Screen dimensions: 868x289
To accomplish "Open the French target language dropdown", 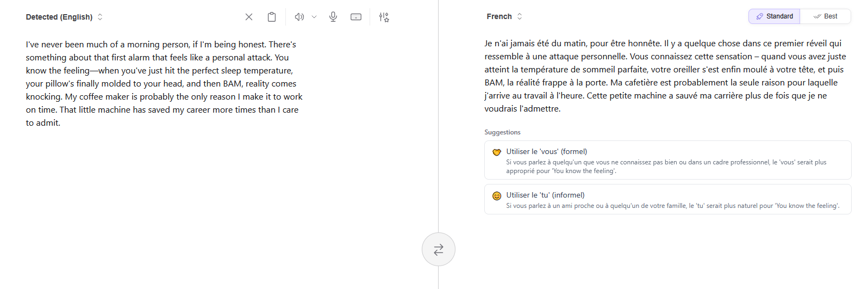I will (x=499, y=16).
